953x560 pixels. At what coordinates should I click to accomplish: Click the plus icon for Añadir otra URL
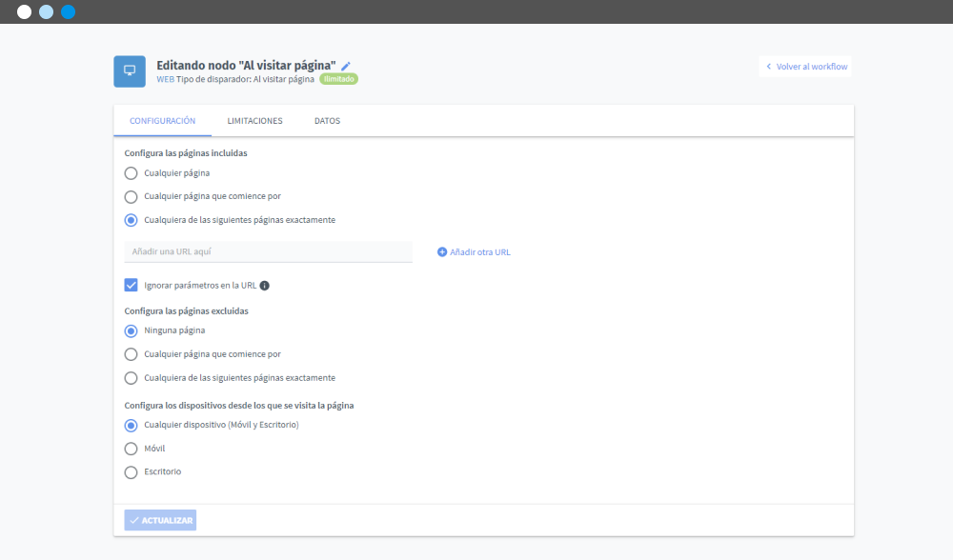pos(442,252)
